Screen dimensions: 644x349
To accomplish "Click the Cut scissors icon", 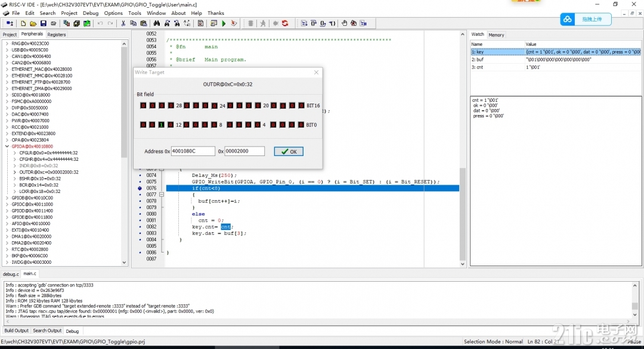I will [x=123, y=23].
